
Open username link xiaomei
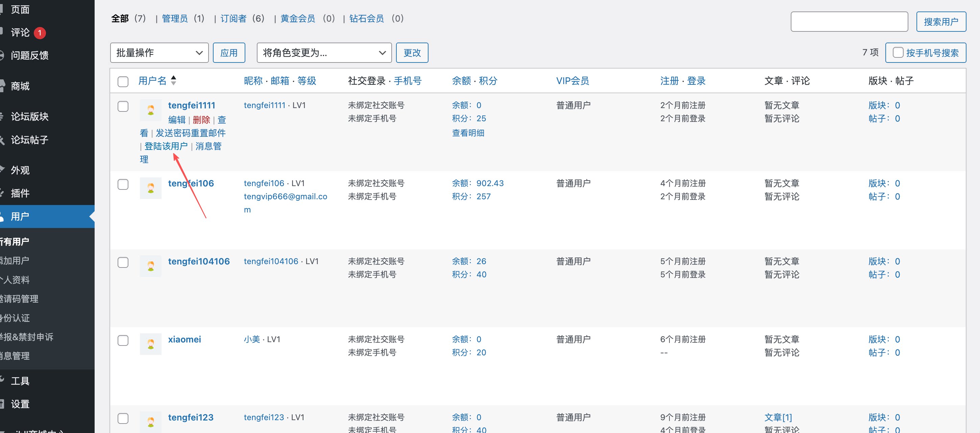[x=185, y=339]
